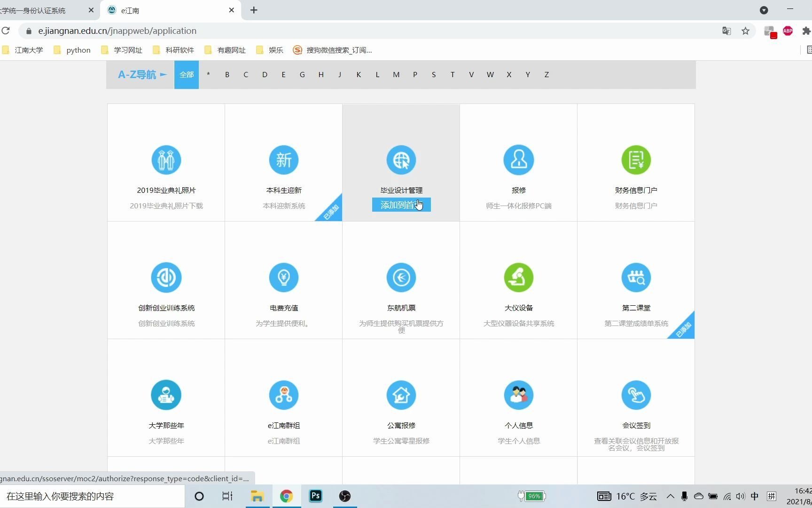Open the 娱乐 bookmark folder

tap(270, 50)
